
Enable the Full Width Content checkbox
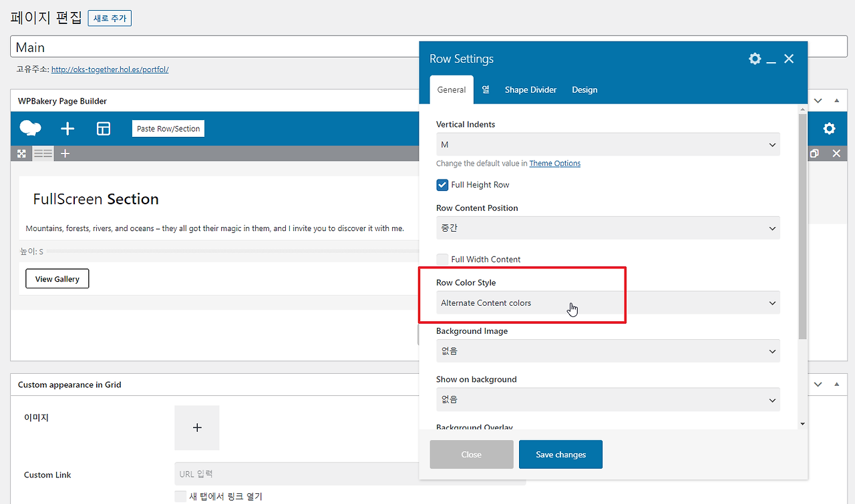click(442, 260)
